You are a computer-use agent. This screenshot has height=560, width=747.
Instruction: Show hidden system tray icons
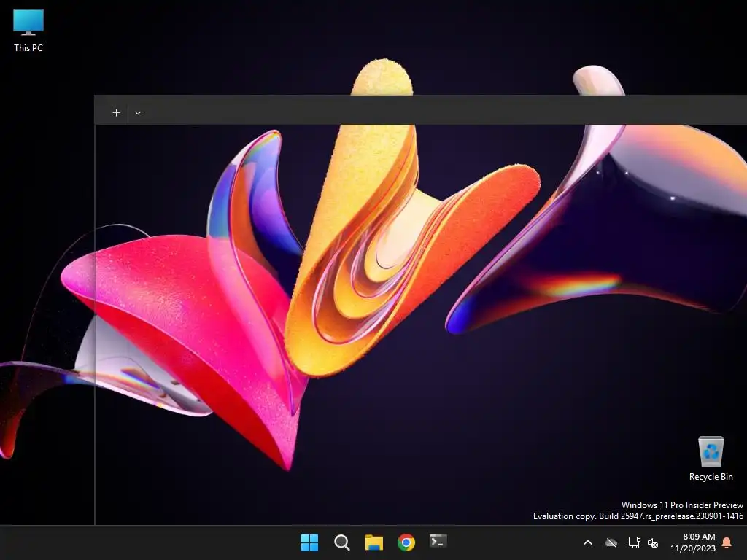pos(588,542)
